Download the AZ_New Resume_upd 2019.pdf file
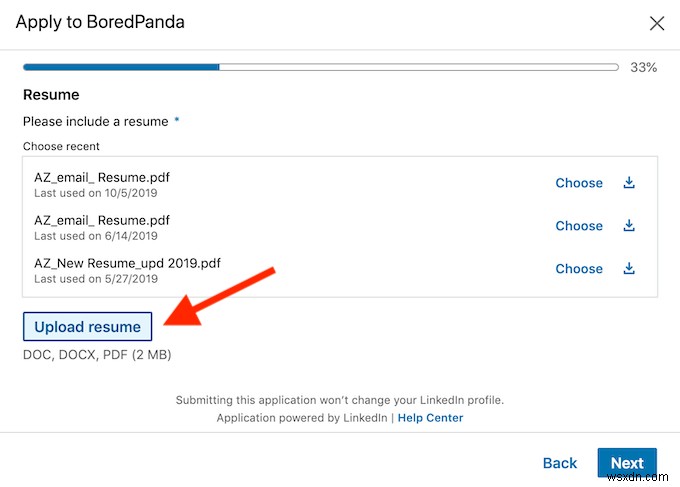 (x=629, y=269)
